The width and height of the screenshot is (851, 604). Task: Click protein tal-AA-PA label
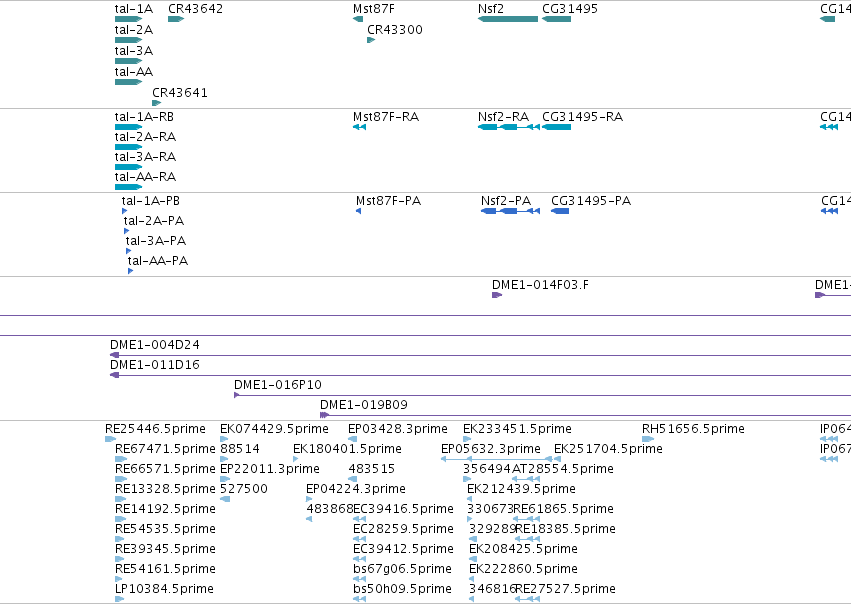158,261
